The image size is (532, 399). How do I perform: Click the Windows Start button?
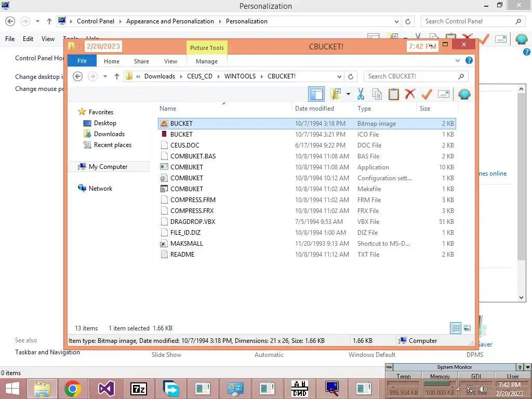(x=12, y=389)
